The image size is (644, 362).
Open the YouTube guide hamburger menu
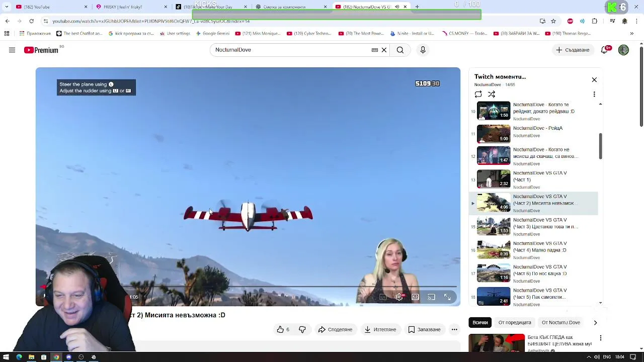coord(12,50)
